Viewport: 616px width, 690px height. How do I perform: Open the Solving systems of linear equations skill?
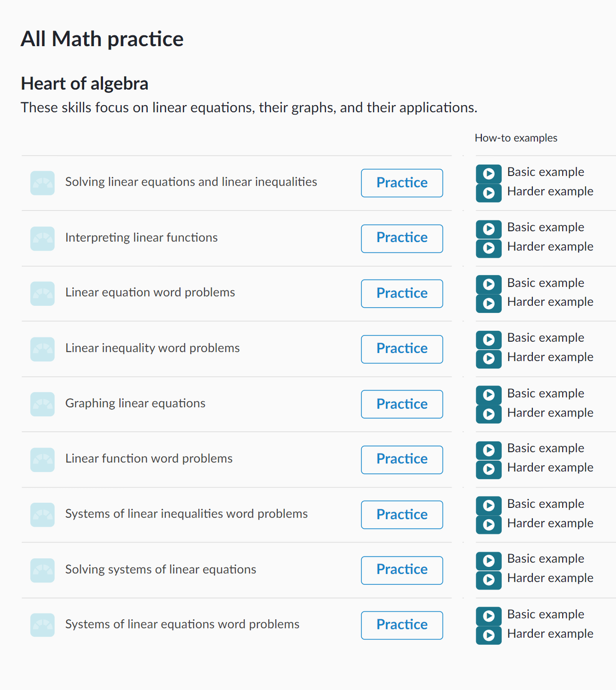161,569
